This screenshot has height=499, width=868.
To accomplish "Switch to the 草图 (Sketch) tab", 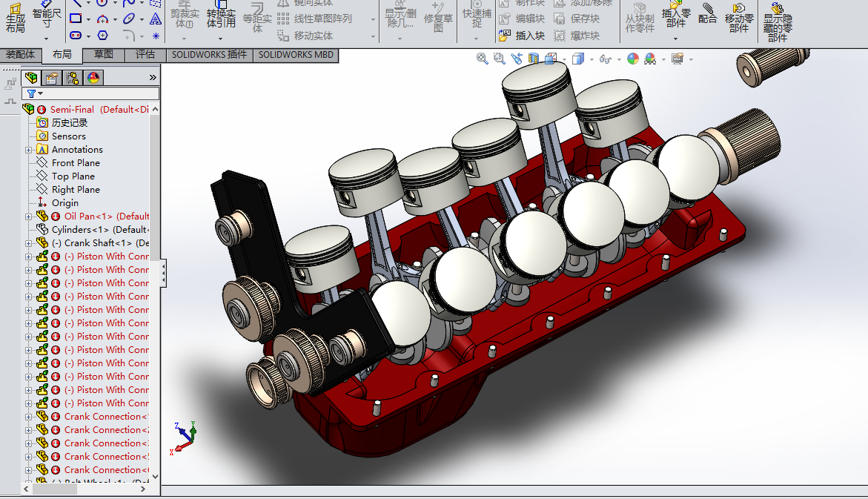I will pos(104,55).
